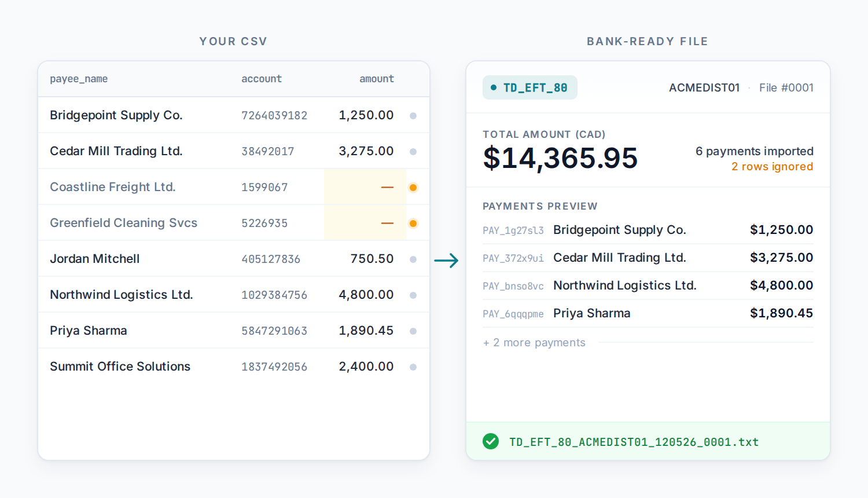
Task: Click the ACMEDIST01 originator ID
Action: (x=704, y=87)
